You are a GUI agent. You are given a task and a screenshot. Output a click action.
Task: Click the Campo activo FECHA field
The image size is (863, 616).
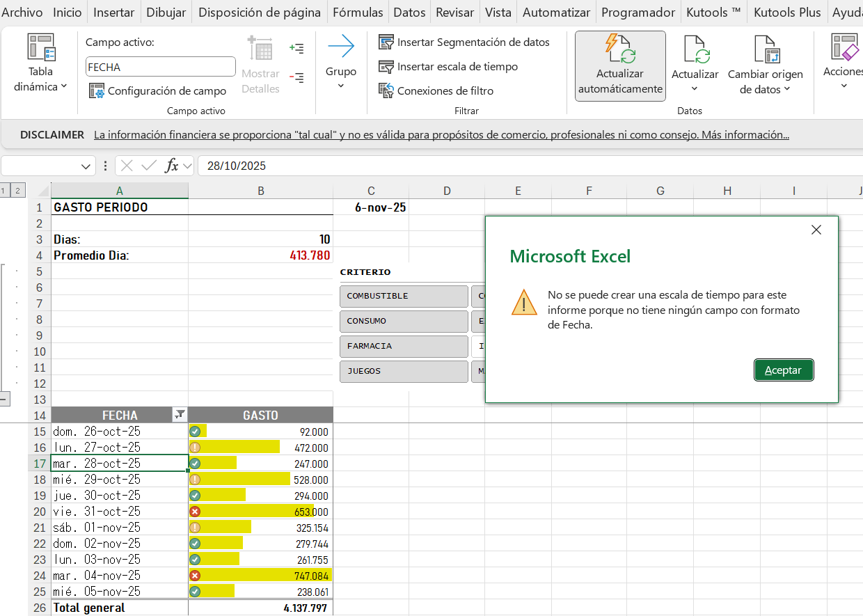point(161,67)
